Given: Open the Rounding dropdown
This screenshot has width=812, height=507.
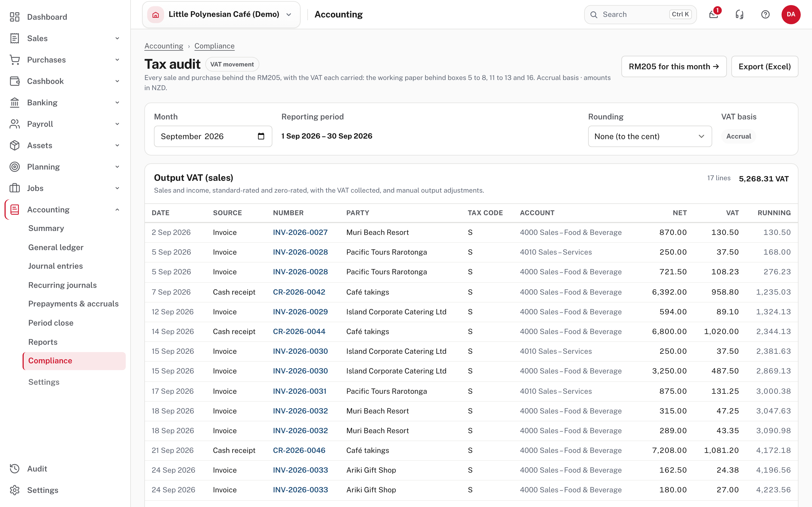Looking at the screenshot, I should point(650,136).
